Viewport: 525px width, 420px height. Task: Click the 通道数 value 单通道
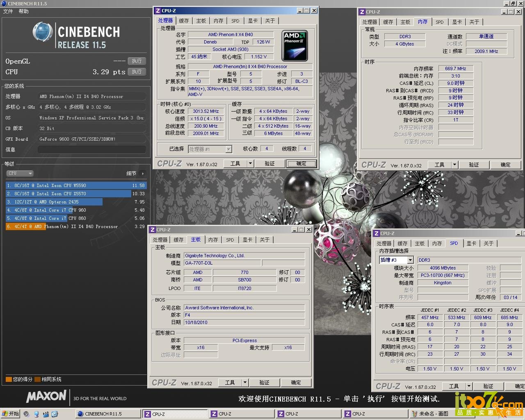coord(486,37)
